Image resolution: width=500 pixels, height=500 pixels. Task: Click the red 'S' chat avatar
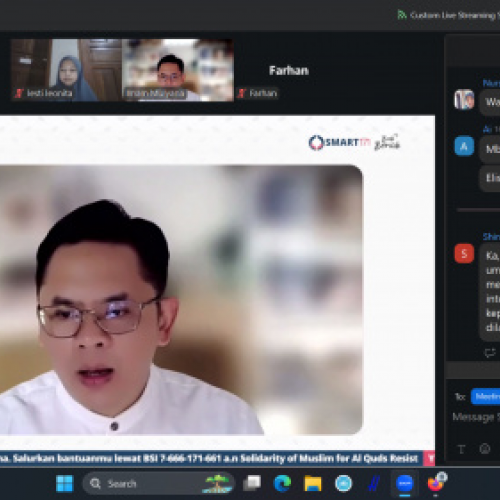pos(464,254)
